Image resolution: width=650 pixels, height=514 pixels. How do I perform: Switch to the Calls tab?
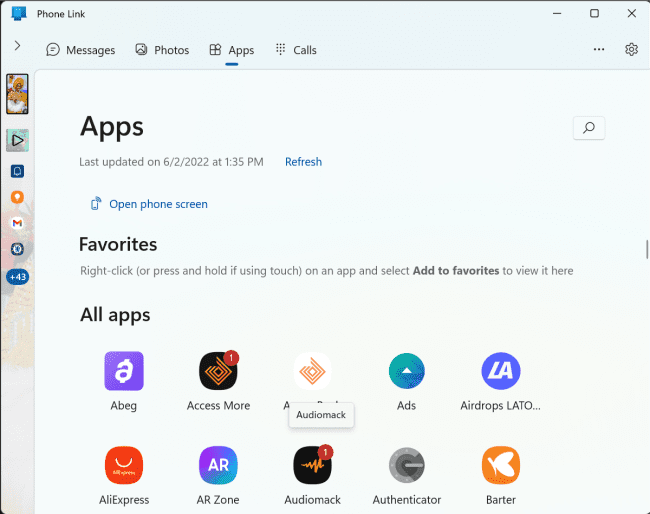click(x=296, y=50)
